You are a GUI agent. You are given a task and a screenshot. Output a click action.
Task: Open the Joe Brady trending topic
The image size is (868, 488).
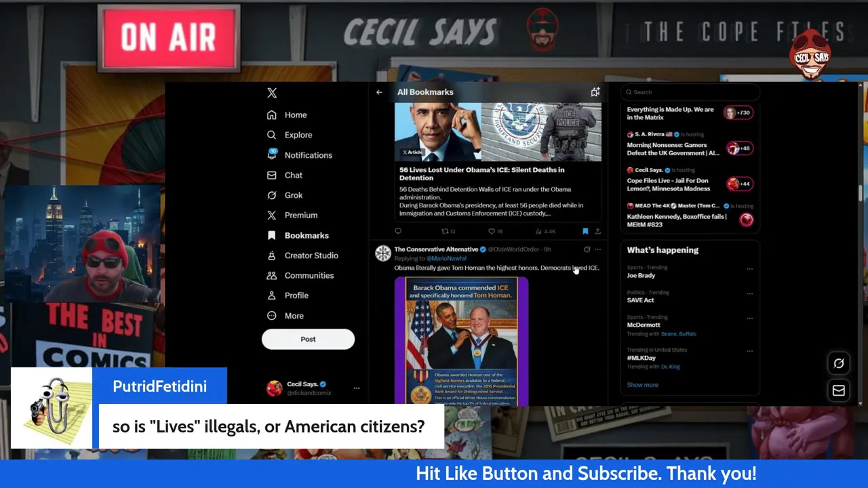pyautogui.click(x=641, y=276)
